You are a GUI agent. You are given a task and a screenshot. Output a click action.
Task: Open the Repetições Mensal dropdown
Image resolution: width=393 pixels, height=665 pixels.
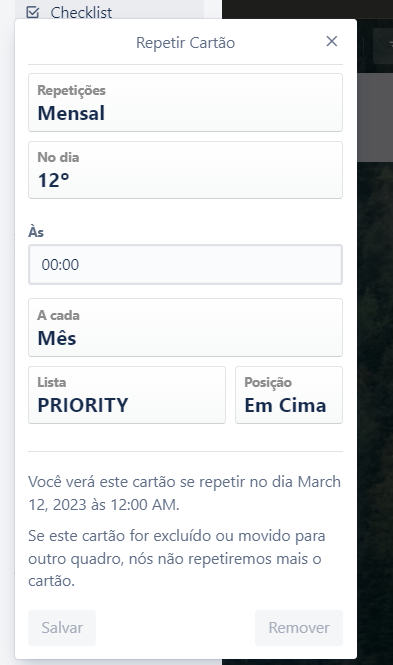pyautogui.click(x=185, y=102)
